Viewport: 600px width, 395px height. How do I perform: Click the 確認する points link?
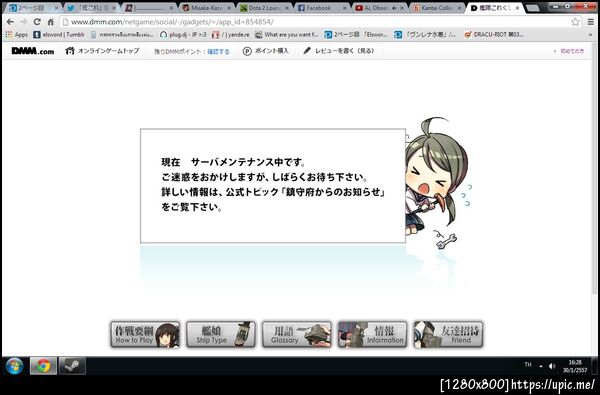(x=218, y=51)
